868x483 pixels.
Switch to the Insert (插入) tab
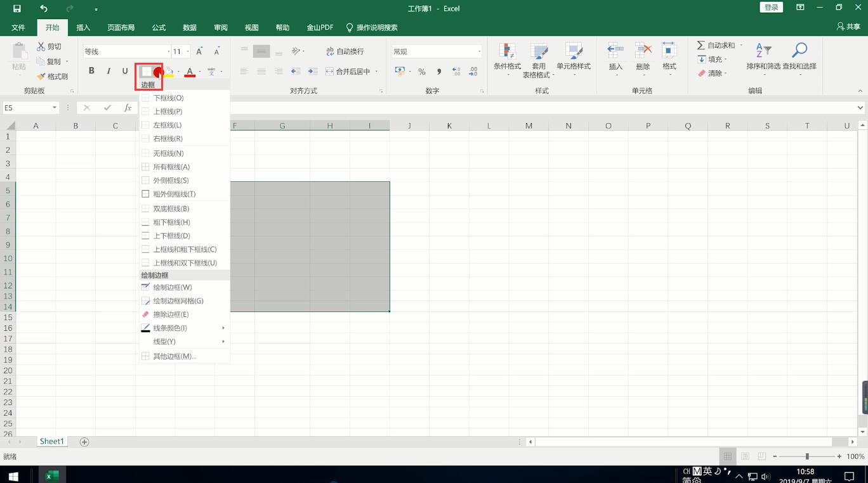pyautogui.click(x=83, y=27)
